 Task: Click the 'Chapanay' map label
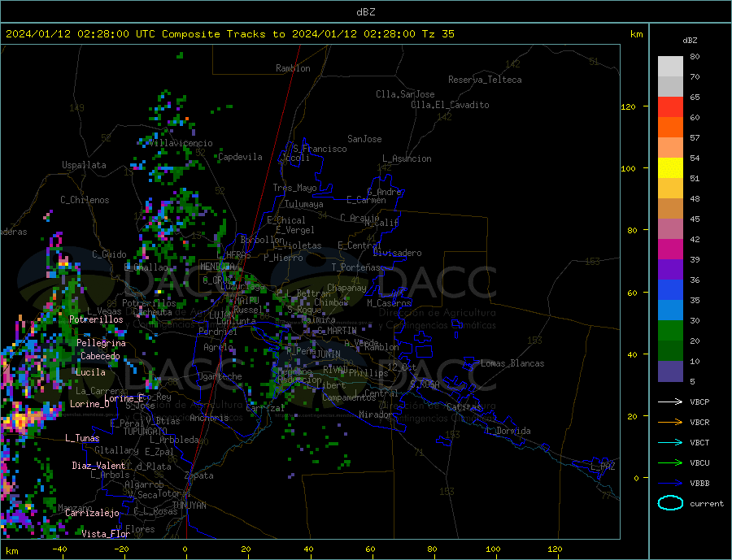click(346, 288)
